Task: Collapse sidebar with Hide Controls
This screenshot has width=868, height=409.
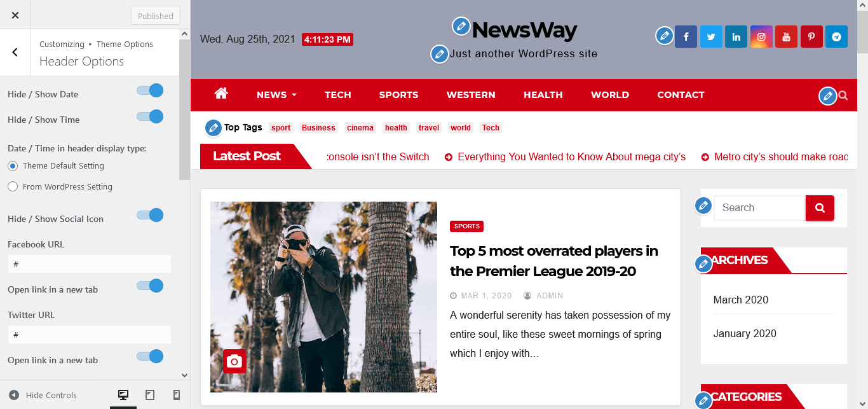Action: (43, 395)
